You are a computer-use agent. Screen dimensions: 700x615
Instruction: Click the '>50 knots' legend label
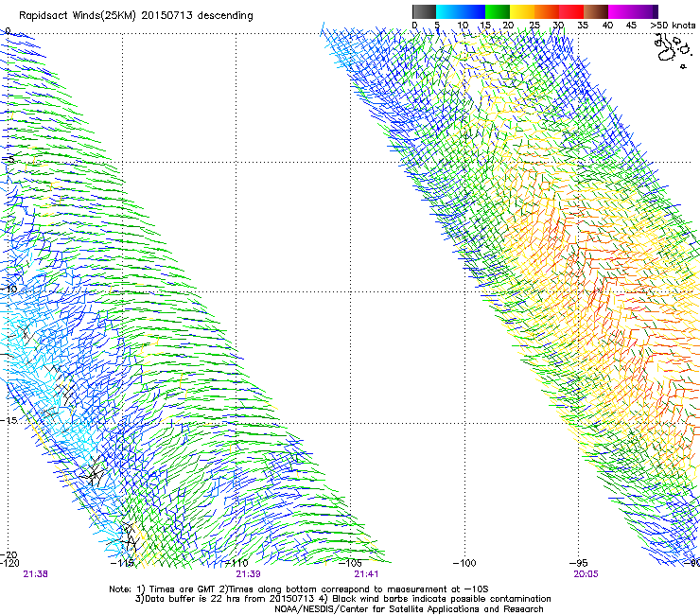pyautogui.click(x=673, y=26)
